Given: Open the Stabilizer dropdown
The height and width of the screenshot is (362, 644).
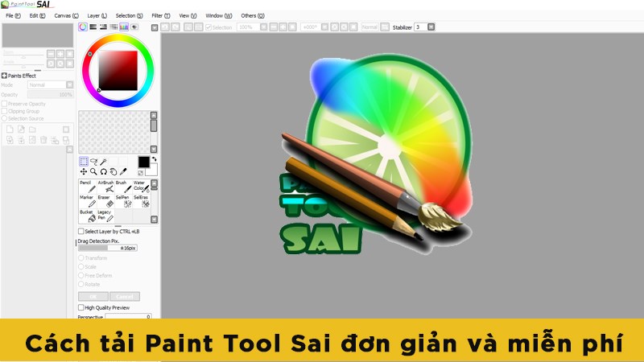Looking at the screenshot, I should point(431,27).
